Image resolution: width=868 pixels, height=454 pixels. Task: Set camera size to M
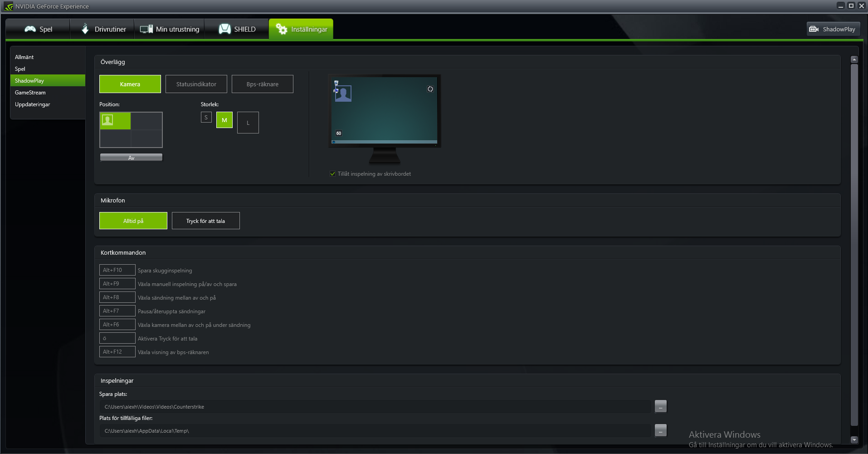(x=224, y=120)
